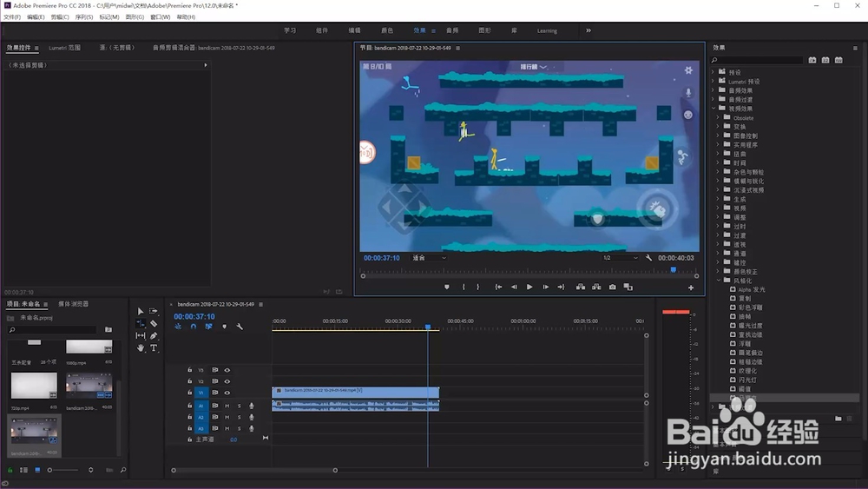
Task: Hide track V2 with eye icon
Action: [x=227, y=381]
